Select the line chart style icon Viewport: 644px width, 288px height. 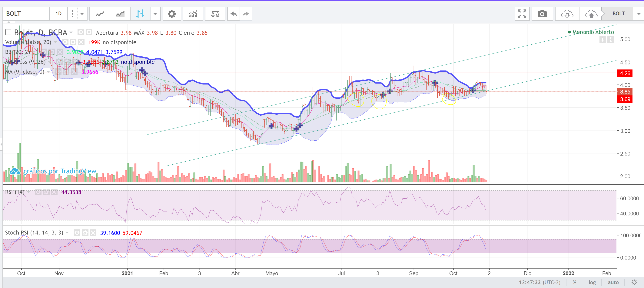(100, 14)
